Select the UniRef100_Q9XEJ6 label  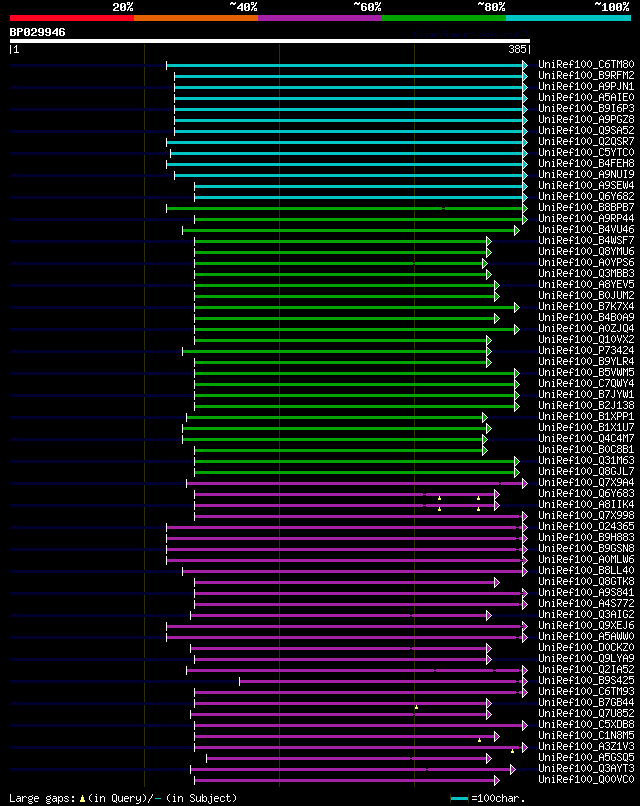coord(586,626)
